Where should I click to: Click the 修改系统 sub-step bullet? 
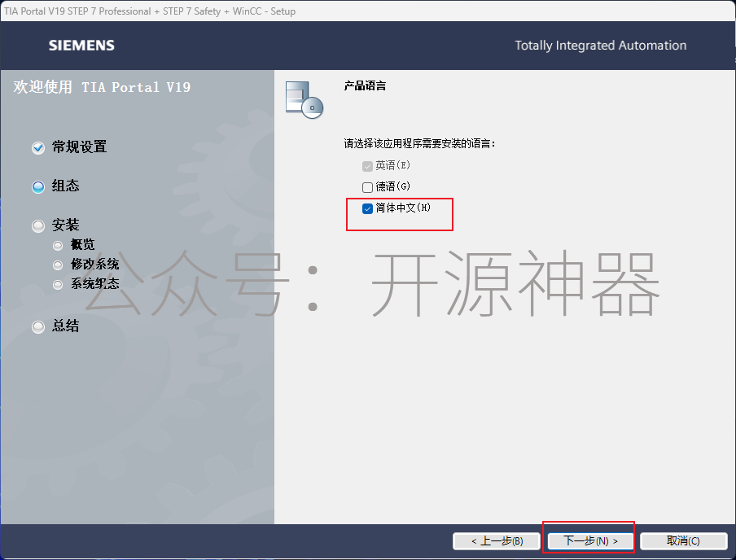coord(58,265)
